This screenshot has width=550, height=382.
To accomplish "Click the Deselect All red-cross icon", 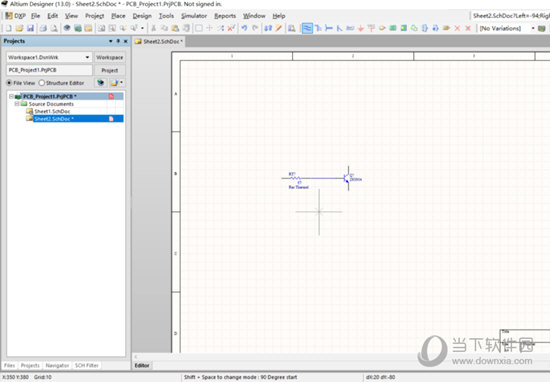I will (x=231, y=28).
